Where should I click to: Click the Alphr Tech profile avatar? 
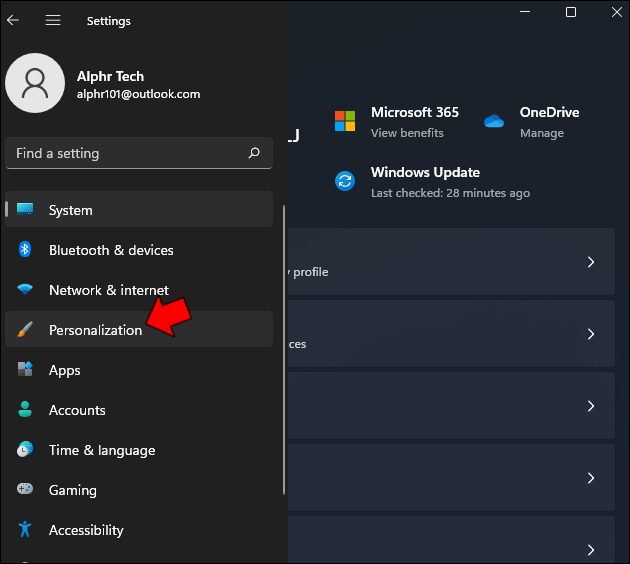pos(35,83)
